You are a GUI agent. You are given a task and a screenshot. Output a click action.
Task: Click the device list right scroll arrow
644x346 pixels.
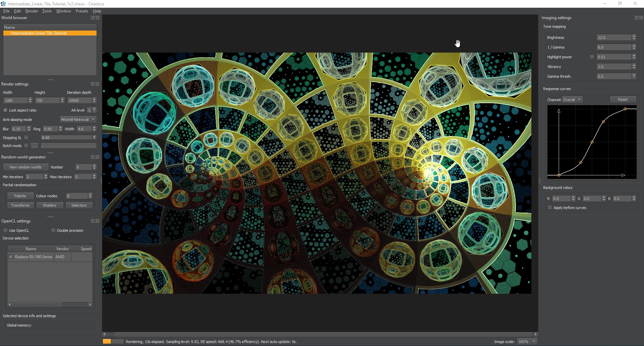[x=90, y=304]
